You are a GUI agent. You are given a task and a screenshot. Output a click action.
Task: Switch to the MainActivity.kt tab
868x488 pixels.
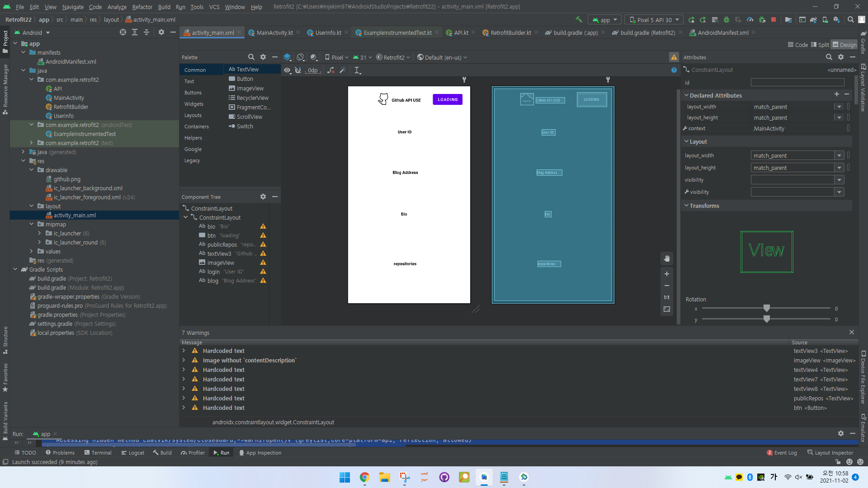click(274, 33)
